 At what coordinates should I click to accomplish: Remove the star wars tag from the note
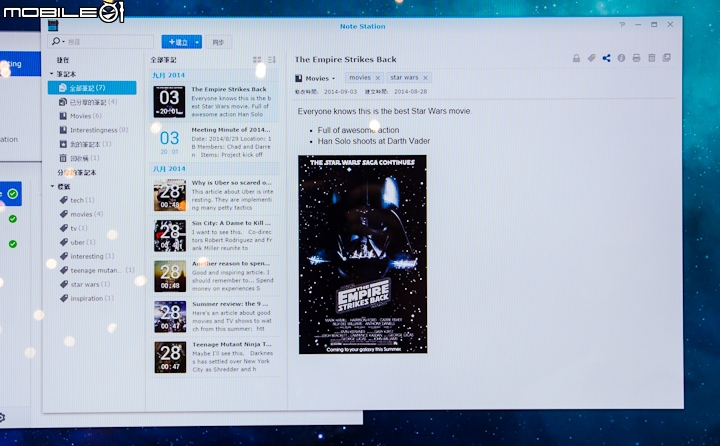tap(425, 78)
